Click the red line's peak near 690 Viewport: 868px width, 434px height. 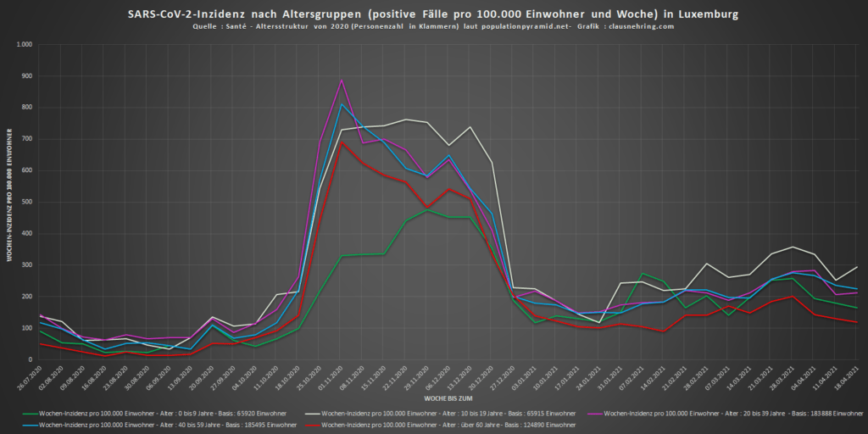click(x=341, y=142)
